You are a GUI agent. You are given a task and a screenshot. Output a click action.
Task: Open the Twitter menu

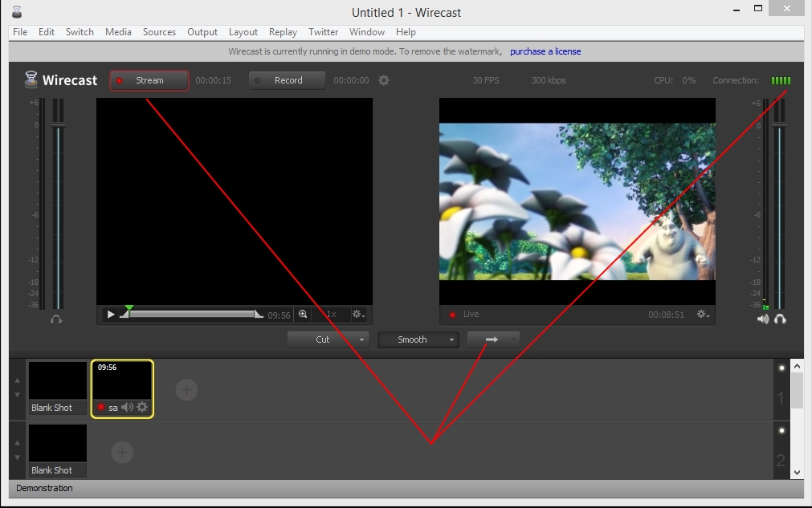[x=323, y=32]
